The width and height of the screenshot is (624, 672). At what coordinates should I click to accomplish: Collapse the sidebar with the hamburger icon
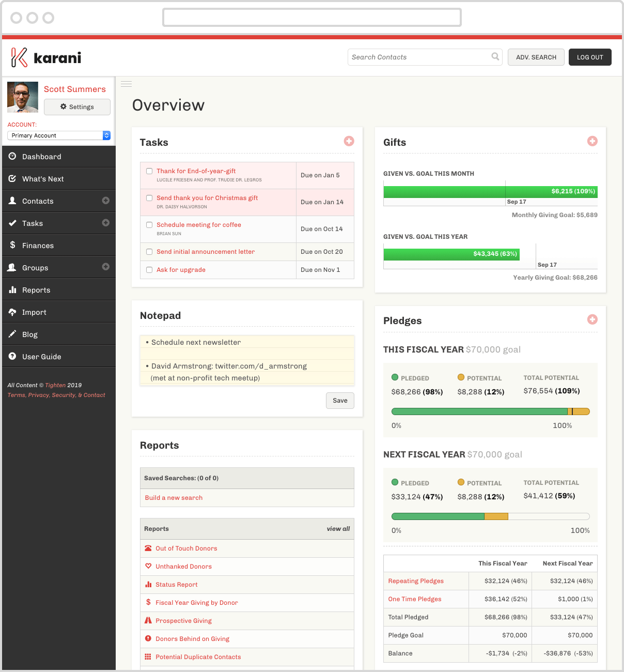tap(126, 83)
